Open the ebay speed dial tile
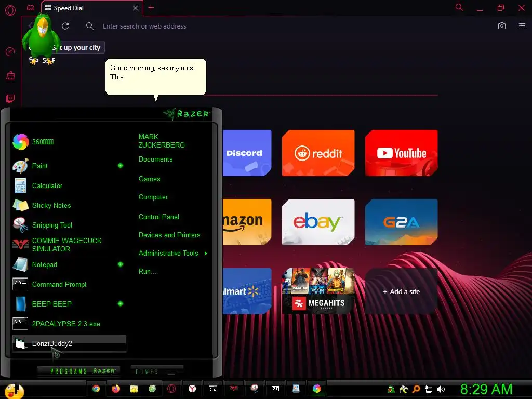This screenshot has height=399, width=532. [x=318, y=222]
